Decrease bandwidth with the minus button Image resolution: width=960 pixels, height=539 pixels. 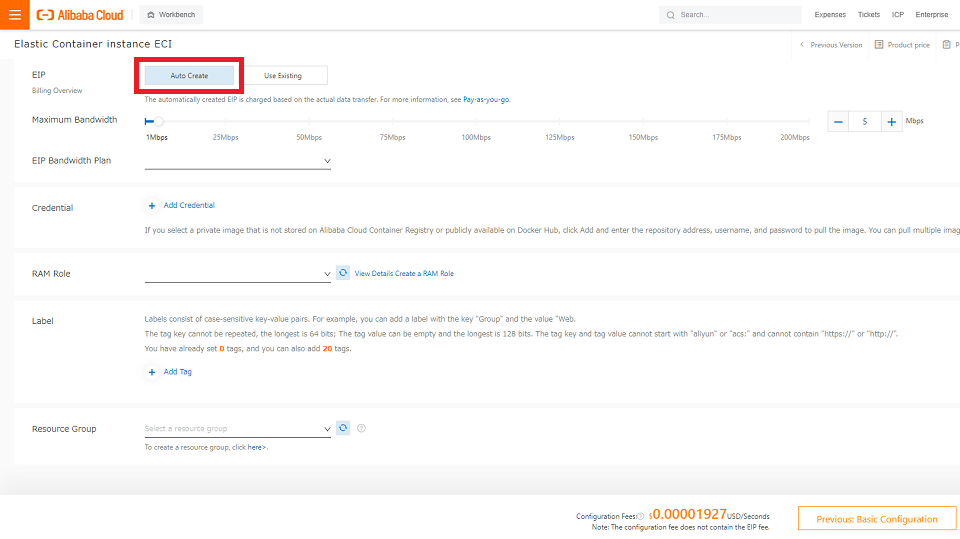pyautogui.click(x=838, y=121)
